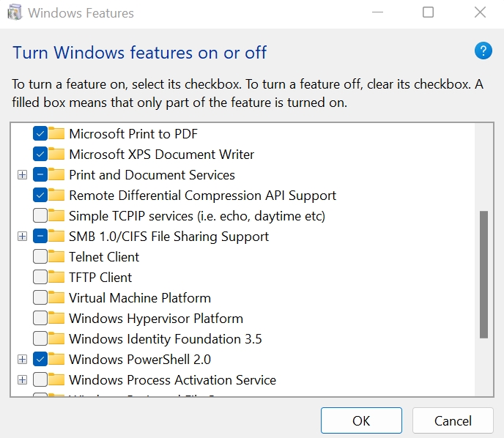Select the Telnet Client label
This screenshot has width=504, height=438.
click(104, 257)
